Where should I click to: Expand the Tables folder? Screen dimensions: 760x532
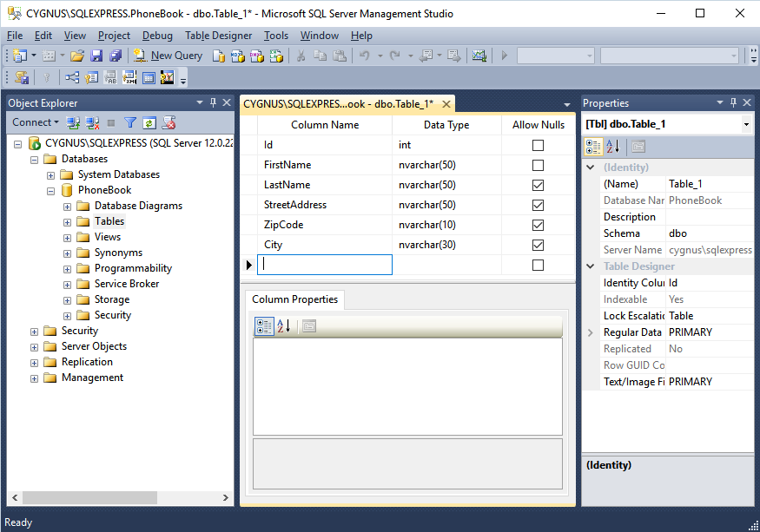tap(67, 222)
